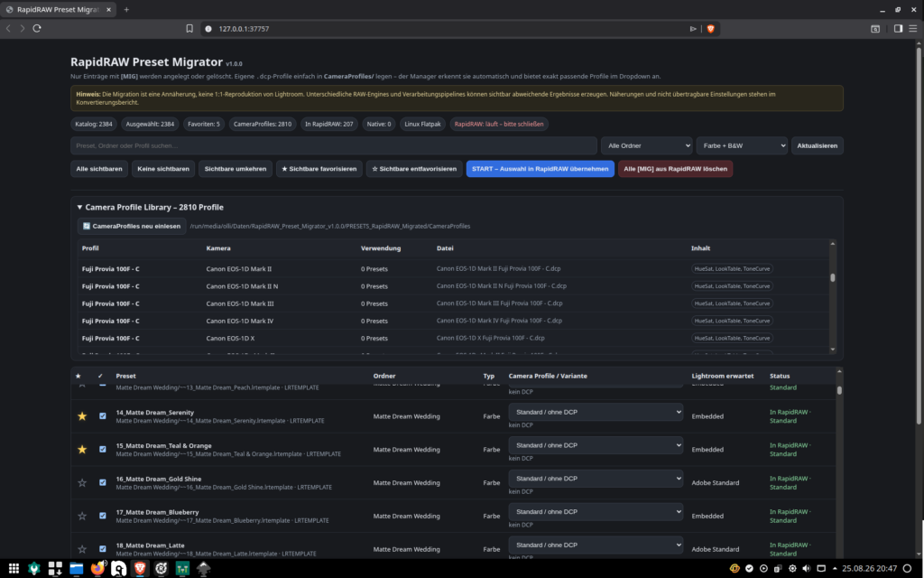Open the brightness tray icon

coord(792,569)
